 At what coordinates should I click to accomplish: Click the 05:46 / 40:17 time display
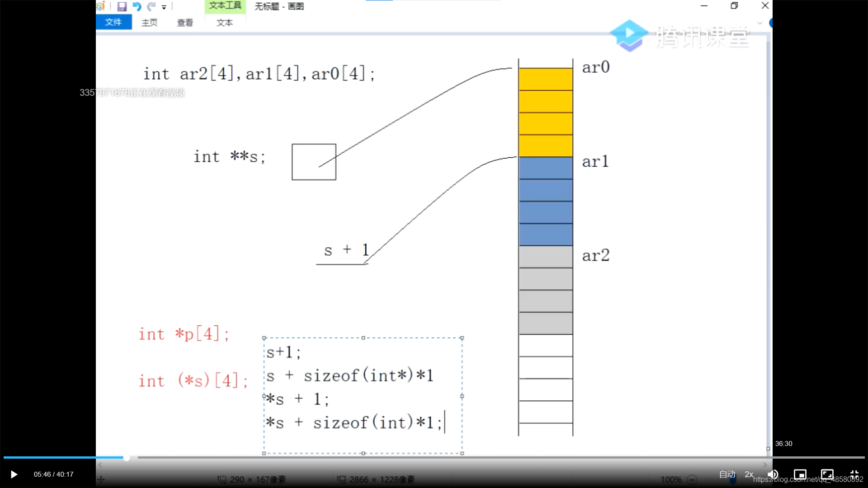tap(53, 474)
